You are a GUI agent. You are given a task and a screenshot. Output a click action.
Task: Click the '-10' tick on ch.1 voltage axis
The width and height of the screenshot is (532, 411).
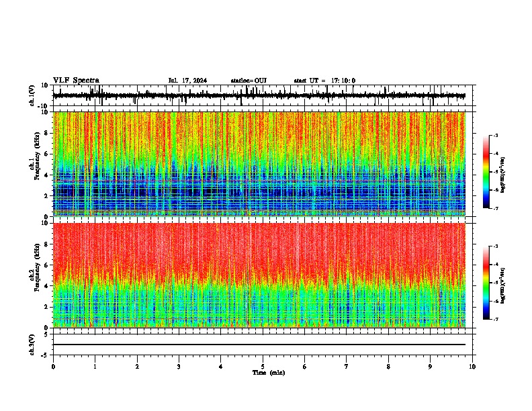coord(44,106)
